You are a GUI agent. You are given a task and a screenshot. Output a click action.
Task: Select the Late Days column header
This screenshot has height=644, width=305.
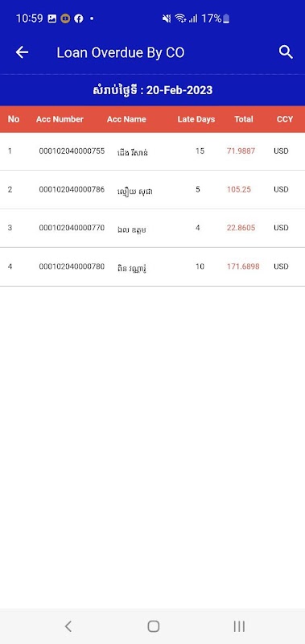(196, 119)
